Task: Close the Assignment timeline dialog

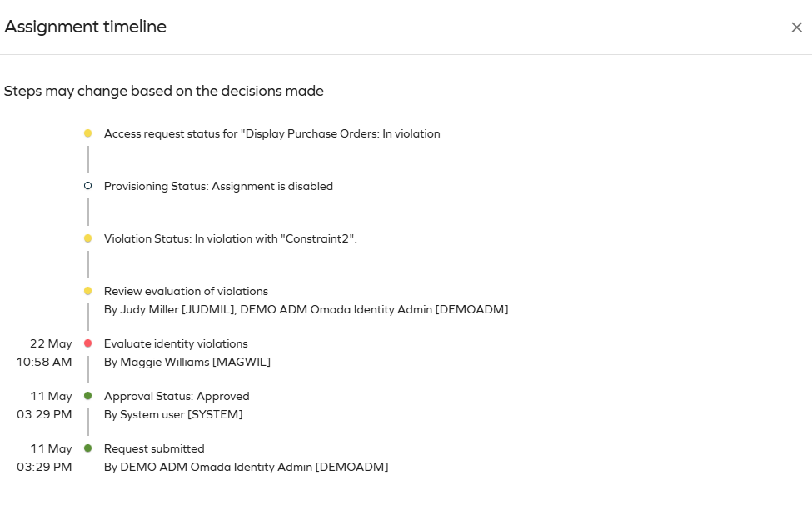Action: tap(796, 27)
